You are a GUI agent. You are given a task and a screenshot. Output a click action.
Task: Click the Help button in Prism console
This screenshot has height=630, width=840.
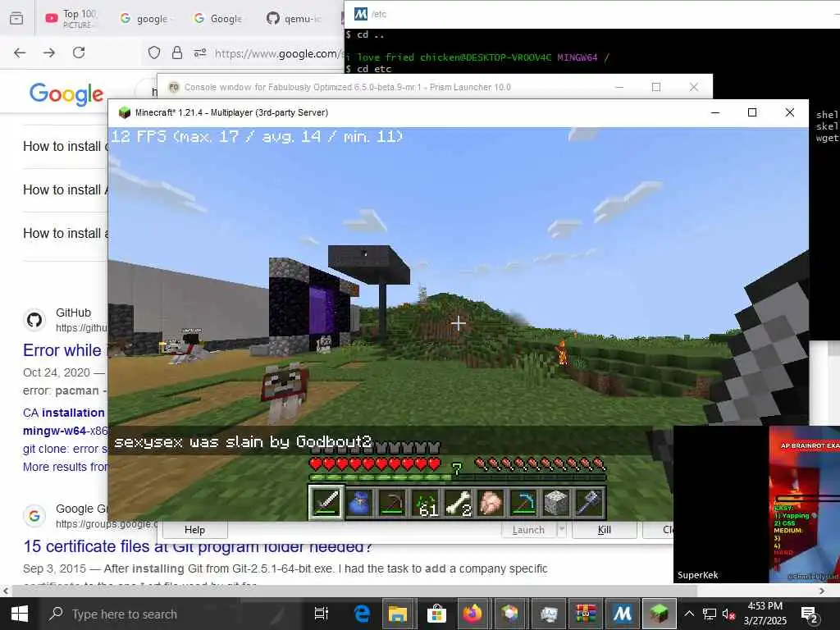pos(195,530)
